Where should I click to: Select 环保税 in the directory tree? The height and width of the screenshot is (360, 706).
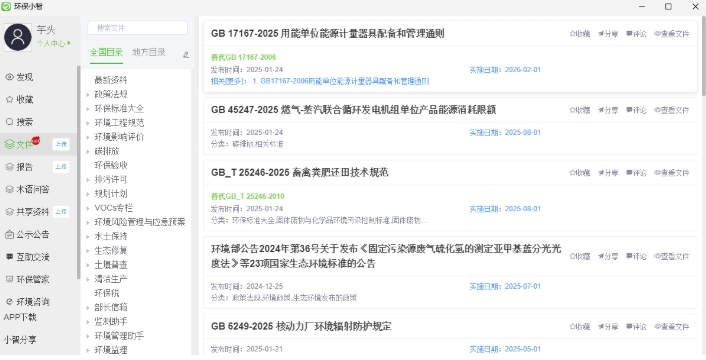pos(107,293)
